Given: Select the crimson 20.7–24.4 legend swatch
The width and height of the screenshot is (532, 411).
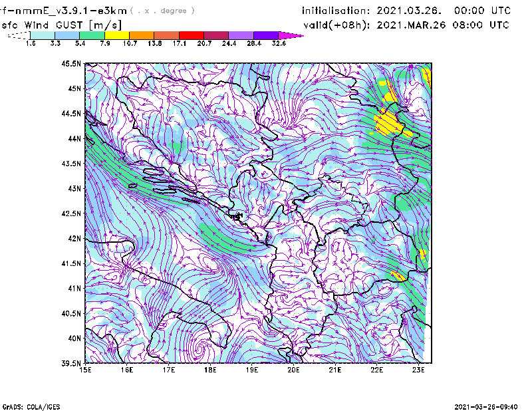Looking at the screenshot, I should pos(216,35).
